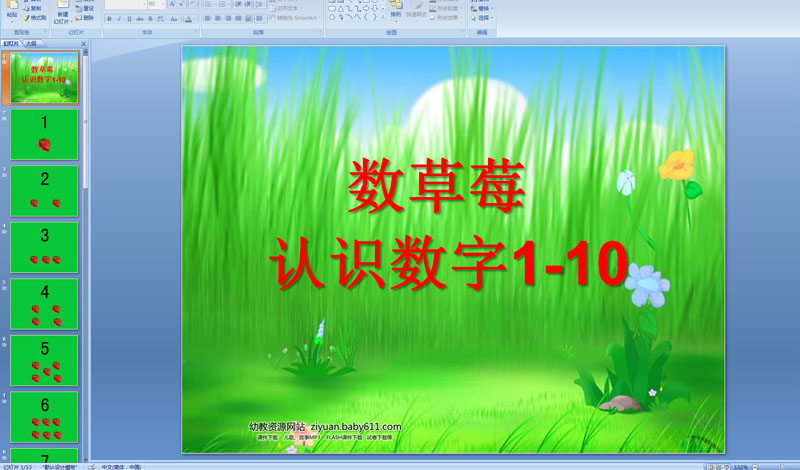Click the subtitle text 认识数字1-10
800x470 pixels.
click(x=449, y=264)
